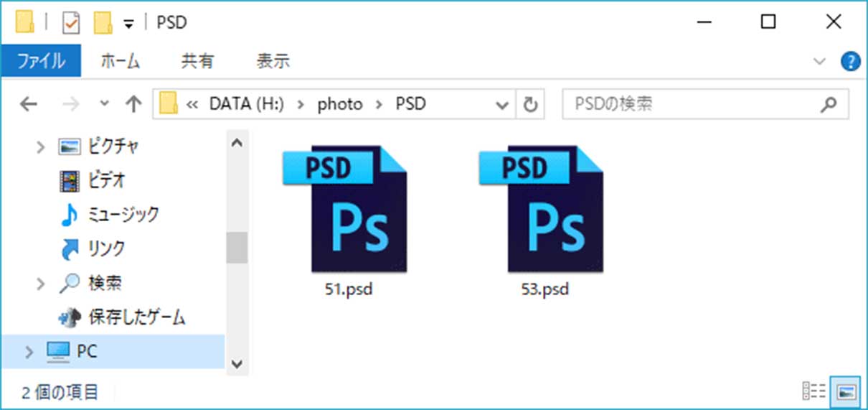Go up one folder level
Screen dimensions: 868x410
point(133,104)
